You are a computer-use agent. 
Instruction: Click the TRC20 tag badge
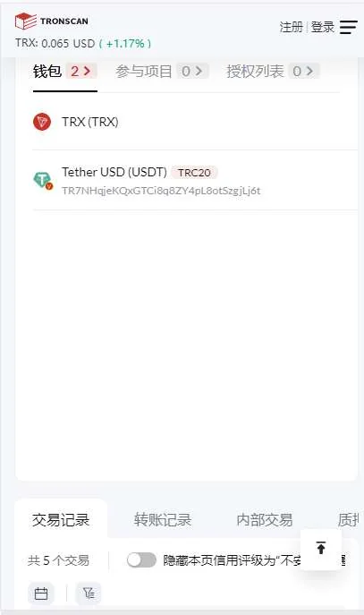194,173
